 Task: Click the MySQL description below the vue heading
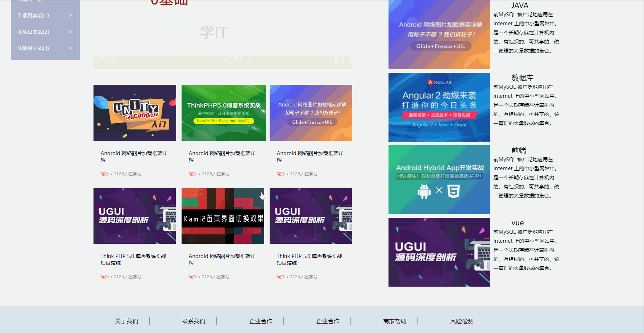pyautogui.click(x=526, y=250)
